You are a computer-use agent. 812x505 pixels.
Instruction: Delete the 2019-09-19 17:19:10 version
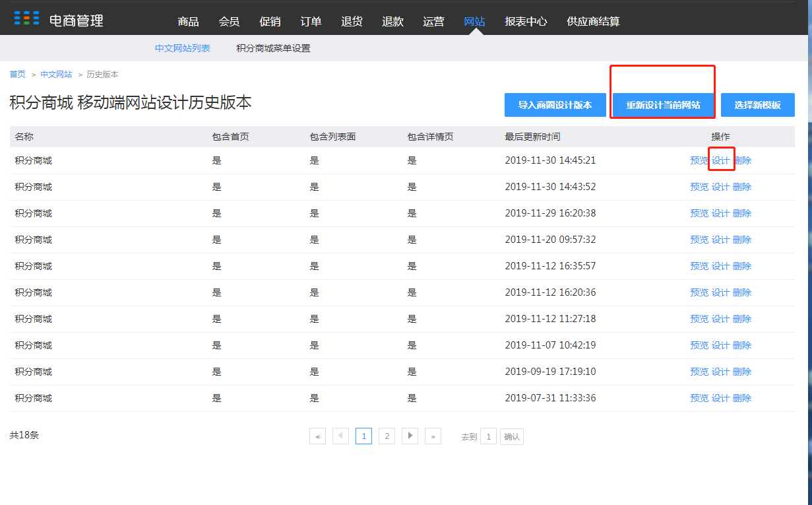(742, 372)
